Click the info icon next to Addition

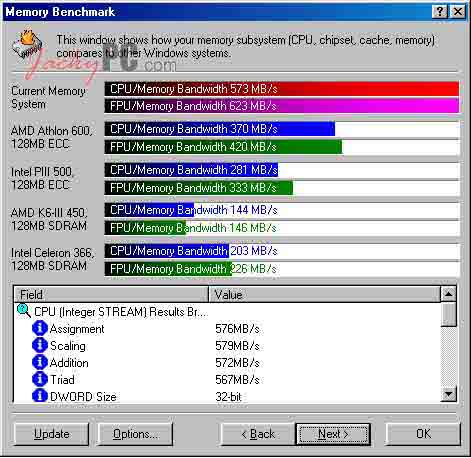40,362
